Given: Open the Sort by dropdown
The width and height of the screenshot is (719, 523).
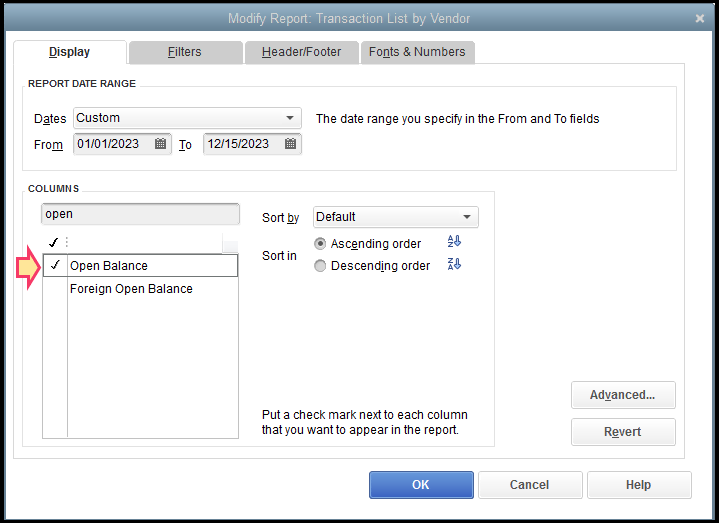Looking at the screenshot, I should [x=467, y=217].
